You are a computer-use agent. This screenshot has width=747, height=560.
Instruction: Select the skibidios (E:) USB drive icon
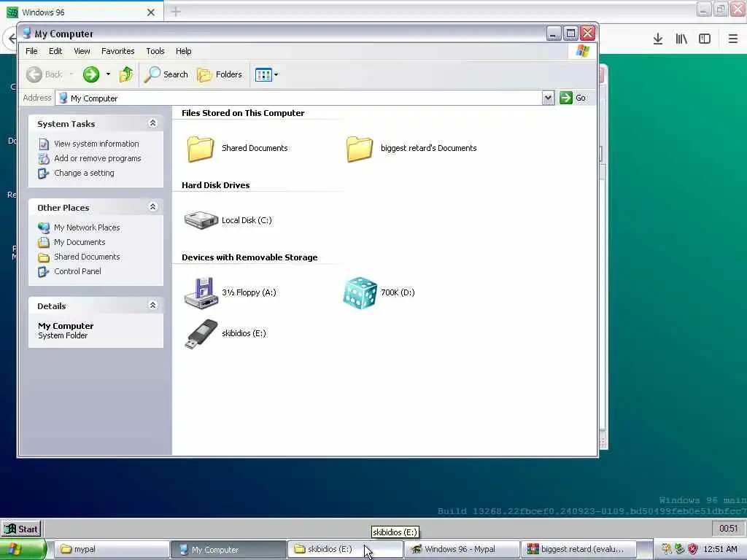point(201,333)
